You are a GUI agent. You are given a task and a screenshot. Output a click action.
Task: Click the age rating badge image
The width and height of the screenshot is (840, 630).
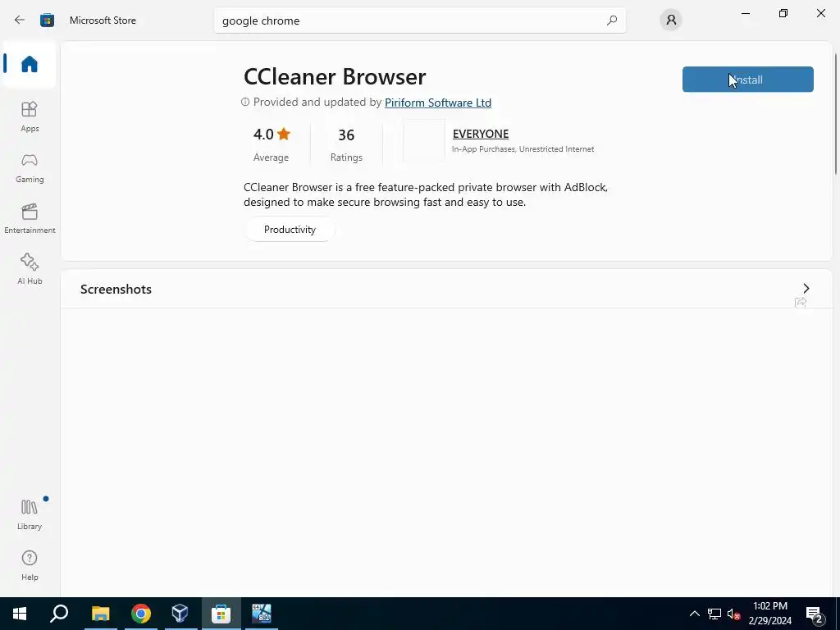[x=424, y=140]
